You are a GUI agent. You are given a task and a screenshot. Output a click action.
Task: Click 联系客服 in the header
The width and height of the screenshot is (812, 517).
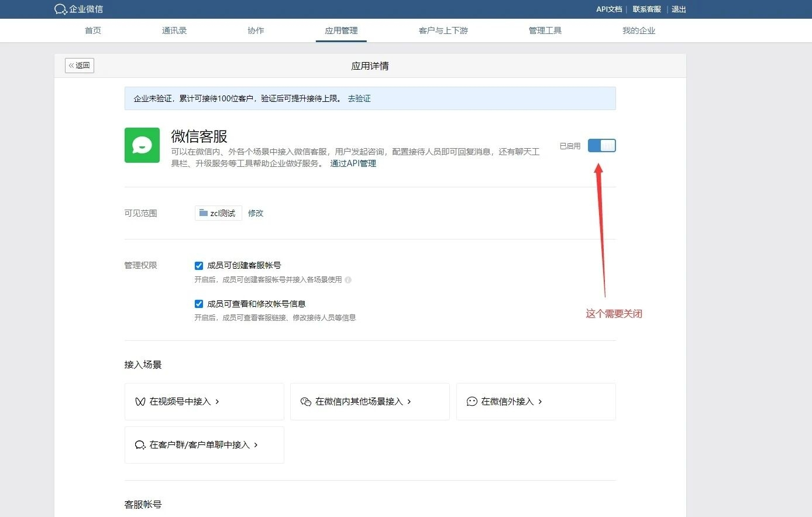click(x=646, y=9)
